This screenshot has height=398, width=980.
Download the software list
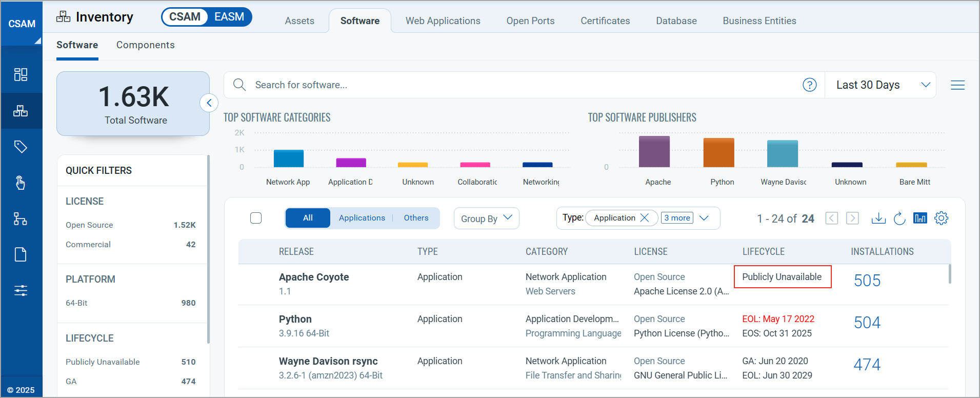tap(878, 218)
